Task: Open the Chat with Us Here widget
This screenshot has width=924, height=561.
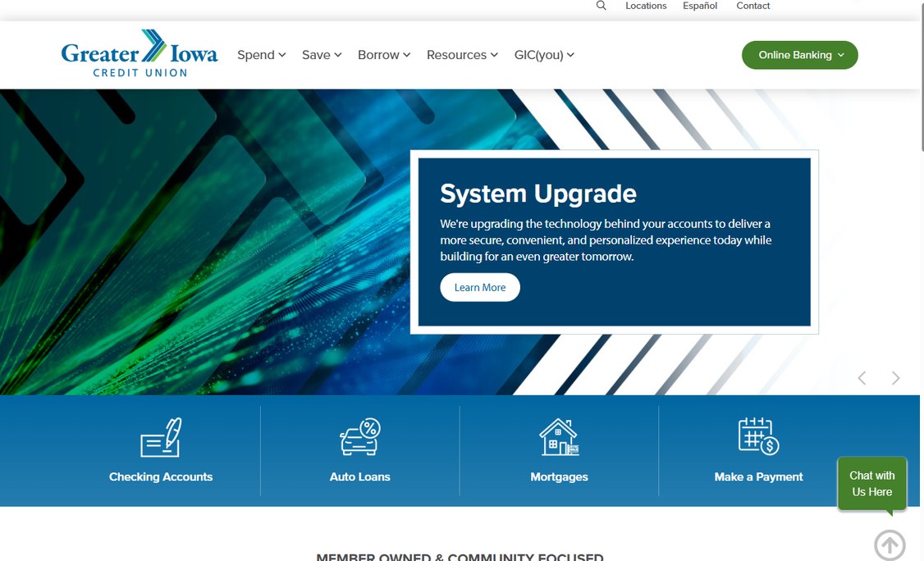Action: pos(872,484)
